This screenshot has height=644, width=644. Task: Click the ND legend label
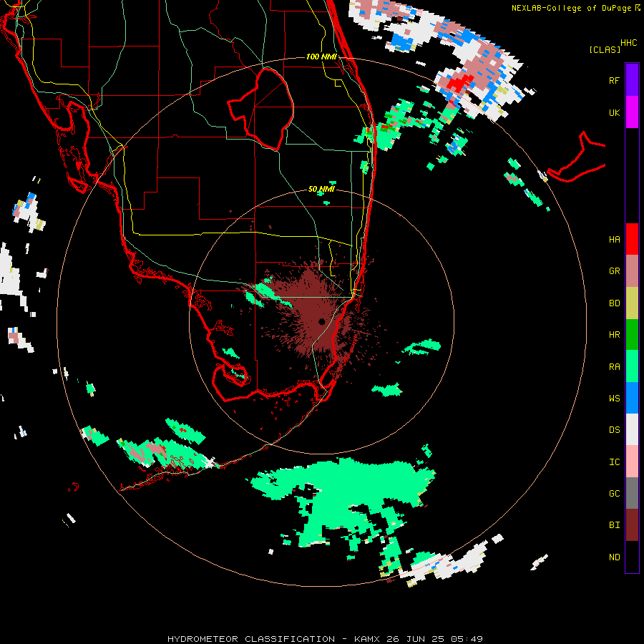(x=614, y=557)
